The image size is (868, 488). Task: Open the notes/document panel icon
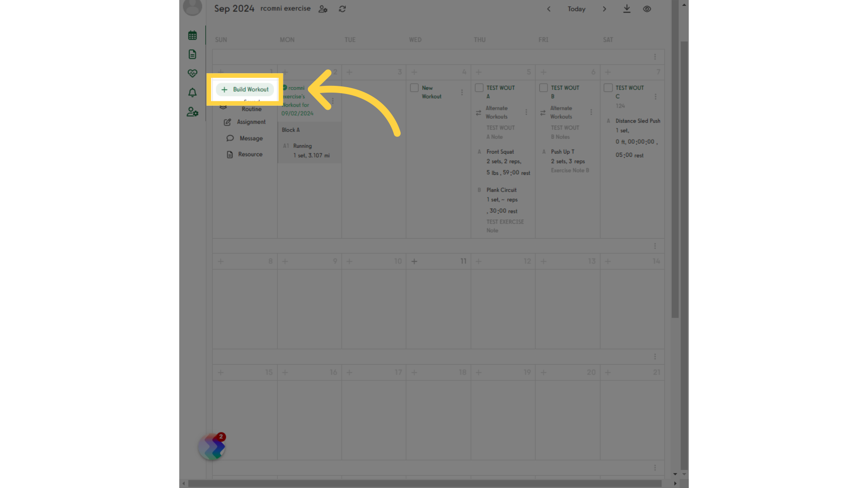pyautogui.click(x=192, y=54)
